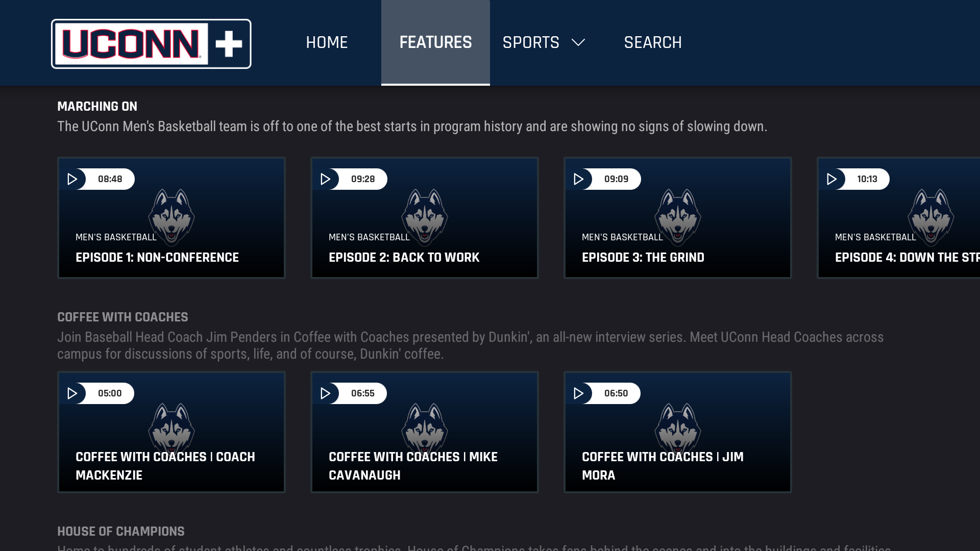This screenshot has height=551, width=980.
Task: Click the UConn+ logo in the header
Action: tap(151, 43)
